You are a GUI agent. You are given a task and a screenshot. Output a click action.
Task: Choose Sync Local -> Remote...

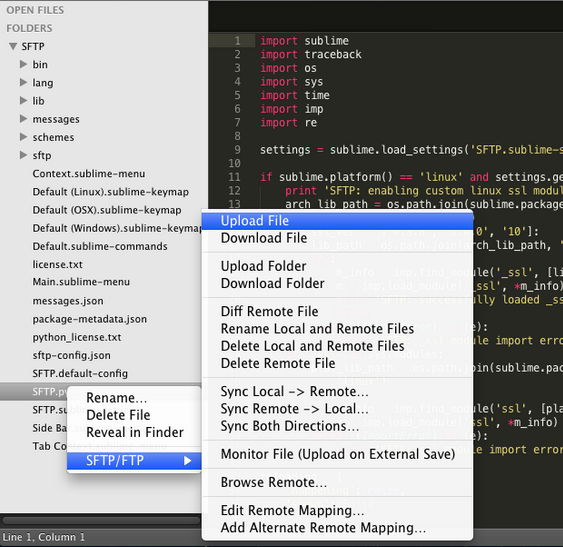(338, 391)
